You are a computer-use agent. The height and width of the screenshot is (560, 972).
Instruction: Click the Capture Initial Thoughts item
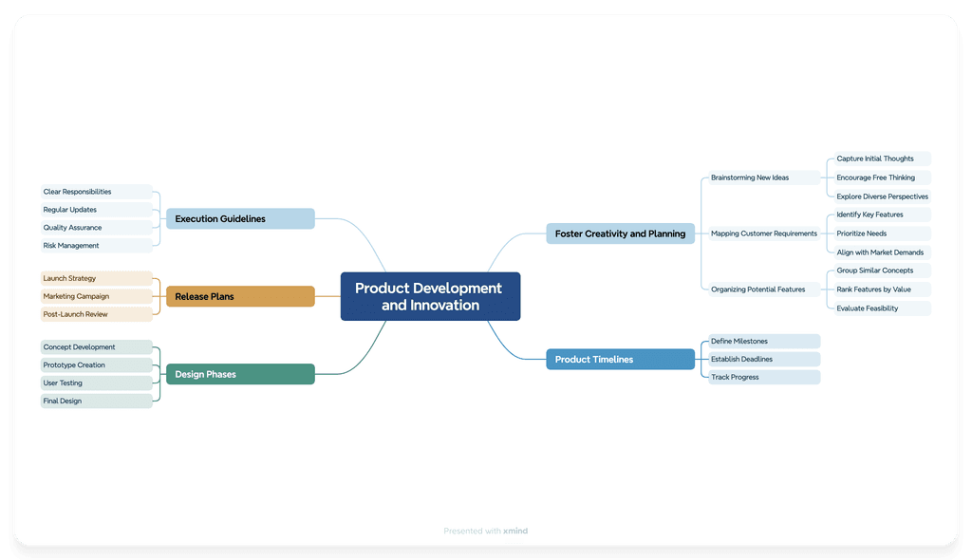tap(875, 159)
